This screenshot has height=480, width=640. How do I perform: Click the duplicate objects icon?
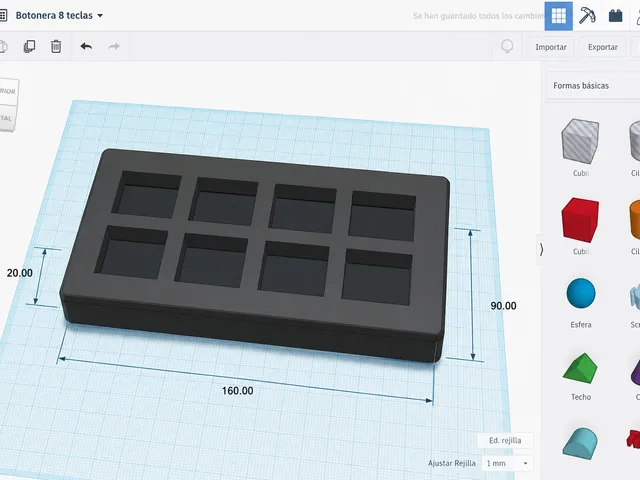[29, 47]
